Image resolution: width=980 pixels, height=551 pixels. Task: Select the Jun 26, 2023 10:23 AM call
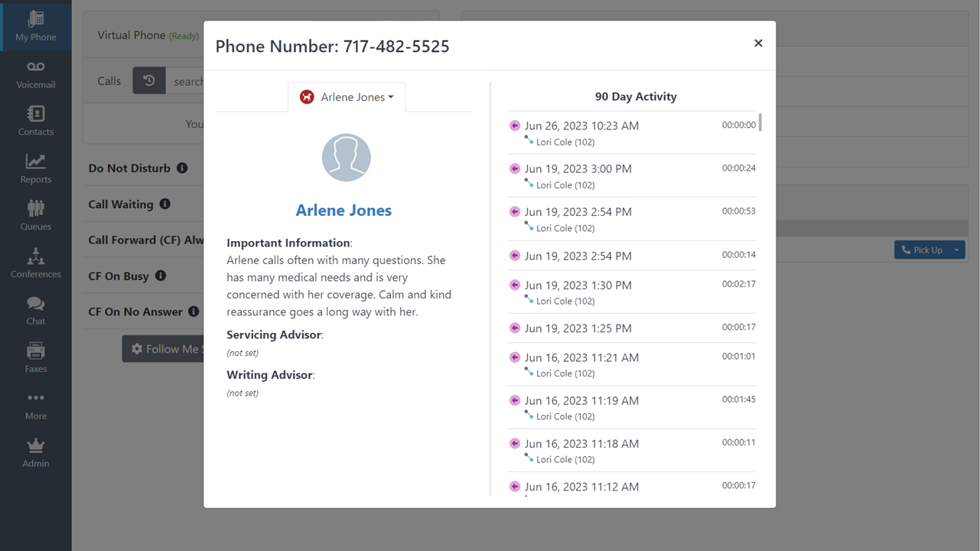(581, 126)
